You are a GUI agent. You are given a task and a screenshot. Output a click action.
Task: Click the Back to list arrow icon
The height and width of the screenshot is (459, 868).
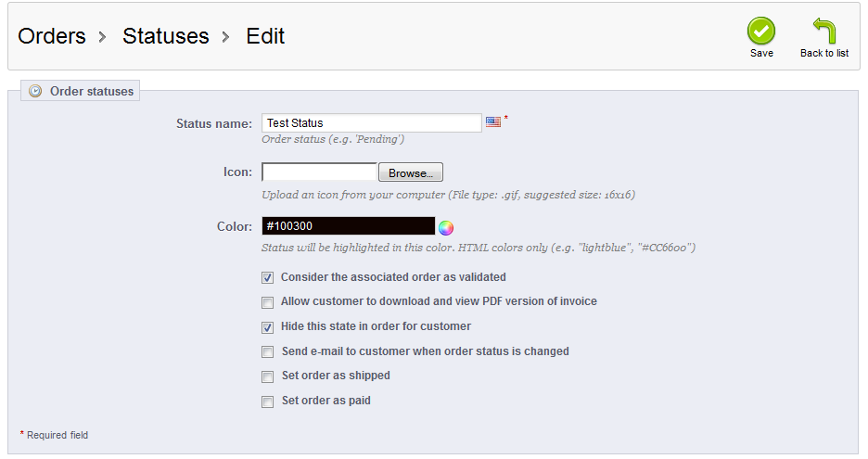click(823, 31)
